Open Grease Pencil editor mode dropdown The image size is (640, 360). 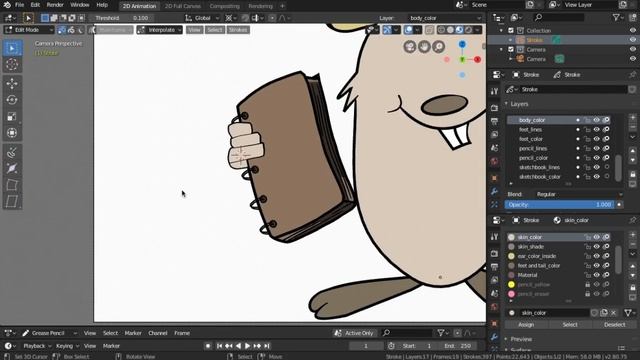coord(50,333)
